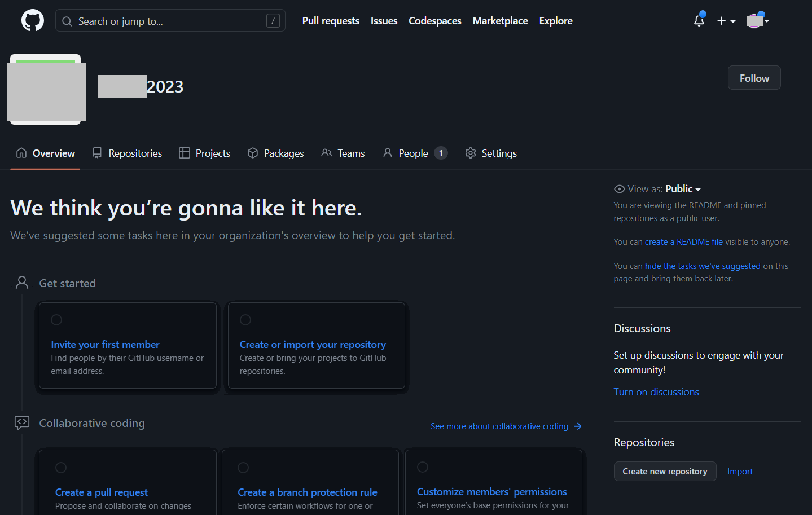Switch to the People tab

coord(415,153)
